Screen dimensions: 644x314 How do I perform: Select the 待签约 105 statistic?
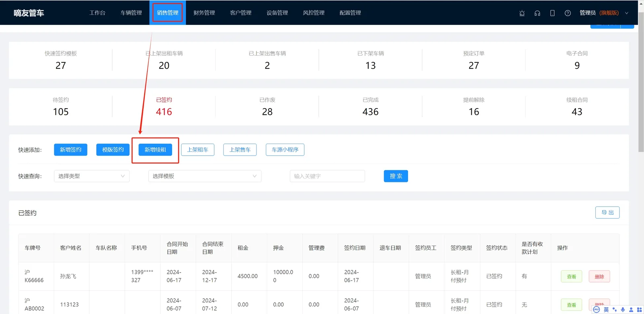pyautogui.click(x=61, y=107)
